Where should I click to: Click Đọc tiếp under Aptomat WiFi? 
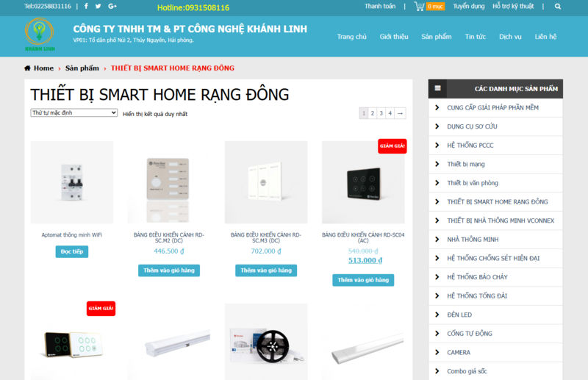click(72, 251)
